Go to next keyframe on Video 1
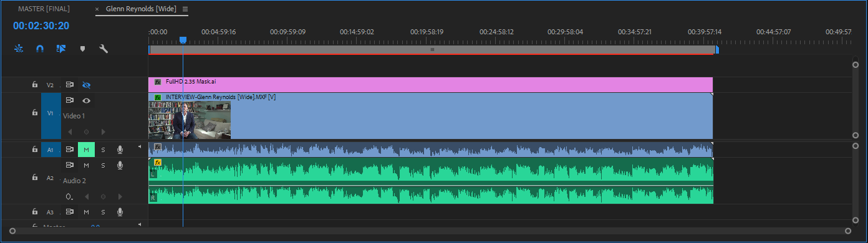This screenshot has height=243, width=868. pos(104,131)
